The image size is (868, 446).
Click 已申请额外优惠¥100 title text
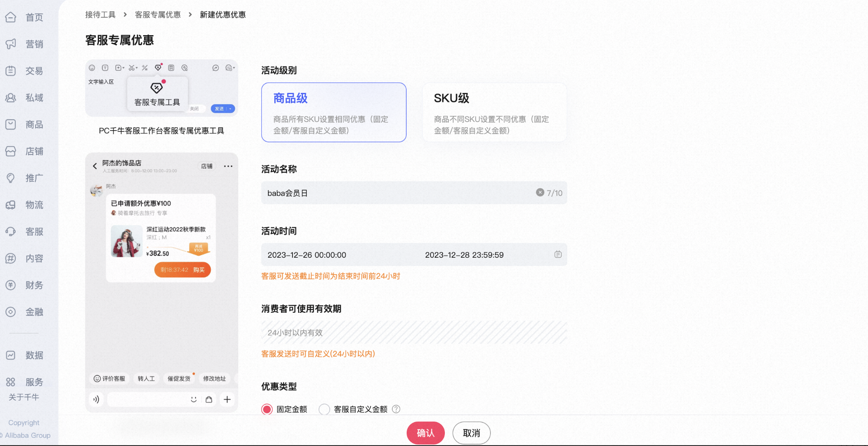click(141, 203)
